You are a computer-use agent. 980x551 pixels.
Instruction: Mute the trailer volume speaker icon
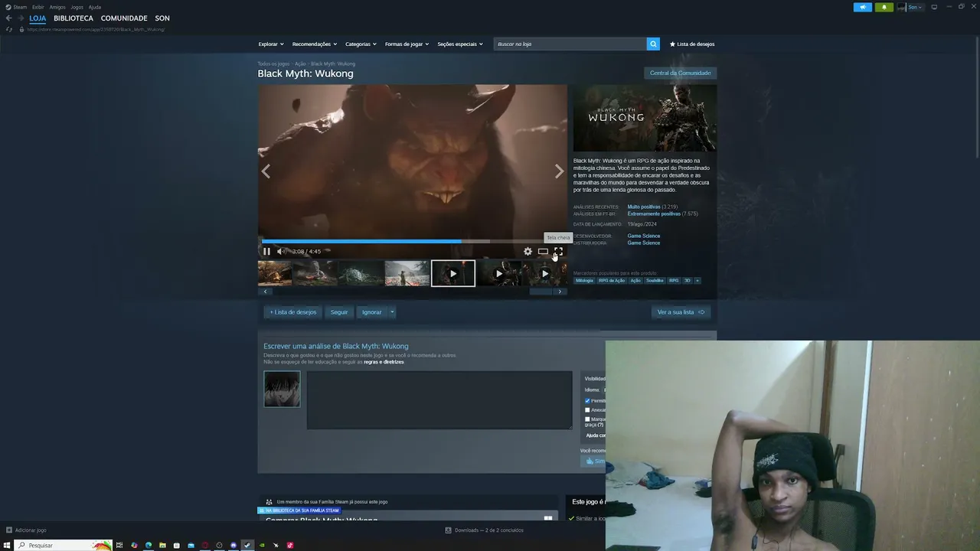[280, 251]
